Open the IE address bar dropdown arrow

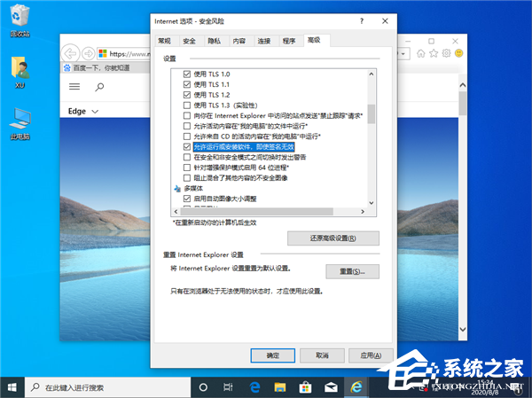point(403,53)
